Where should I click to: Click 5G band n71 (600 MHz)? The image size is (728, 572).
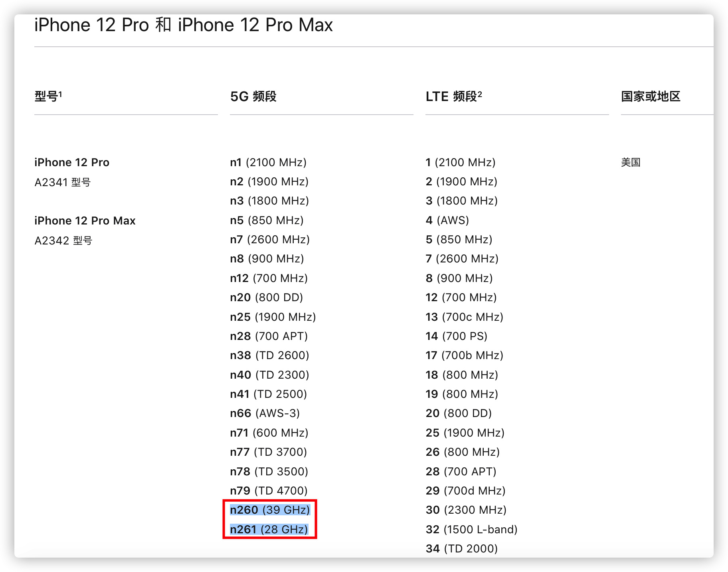coord(269,433)
